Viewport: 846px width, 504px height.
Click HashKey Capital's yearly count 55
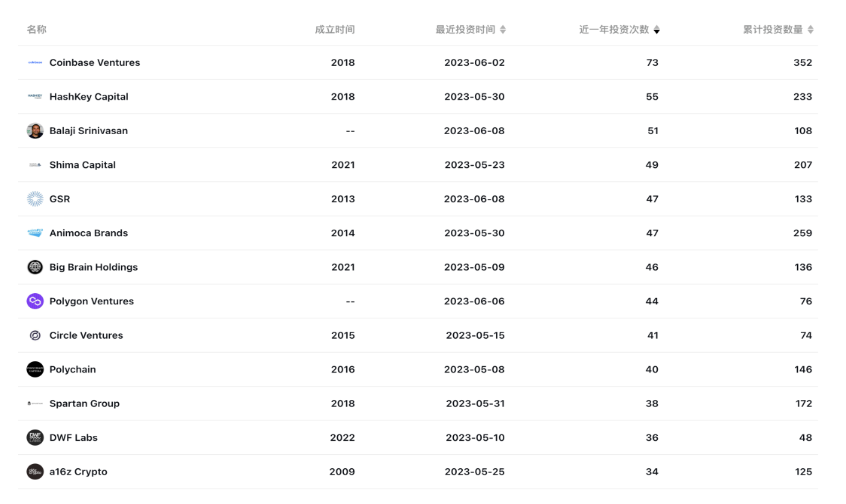(652, 97)
